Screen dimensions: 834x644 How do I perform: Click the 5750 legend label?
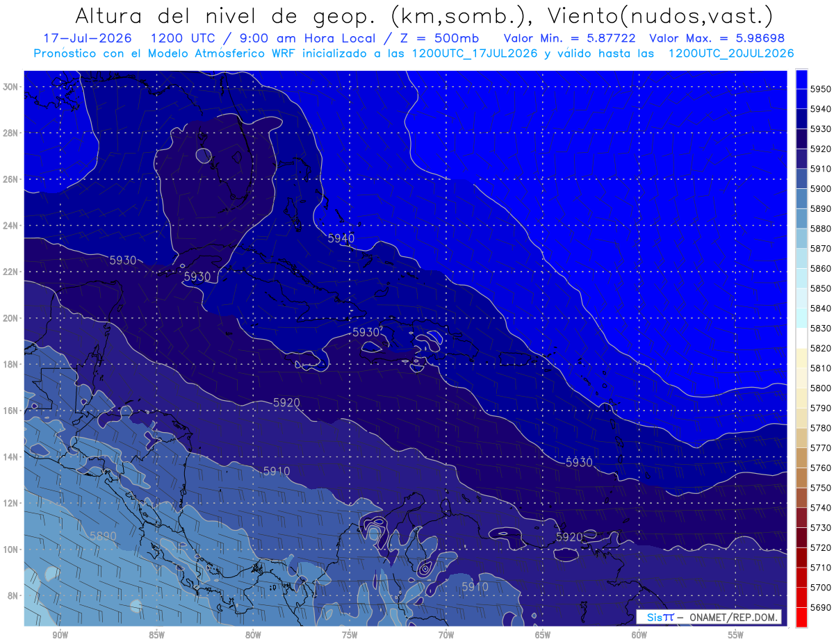click(x=821, y=488)
